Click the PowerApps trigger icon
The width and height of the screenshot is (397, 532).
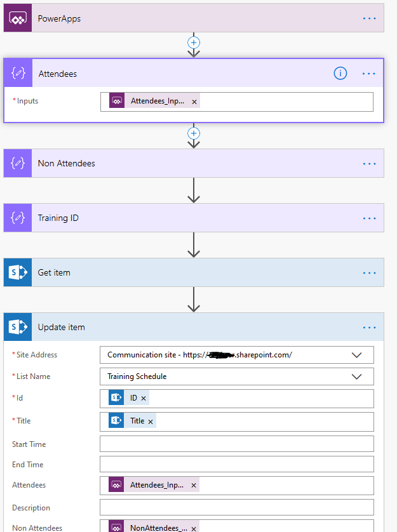pos(17,18)
